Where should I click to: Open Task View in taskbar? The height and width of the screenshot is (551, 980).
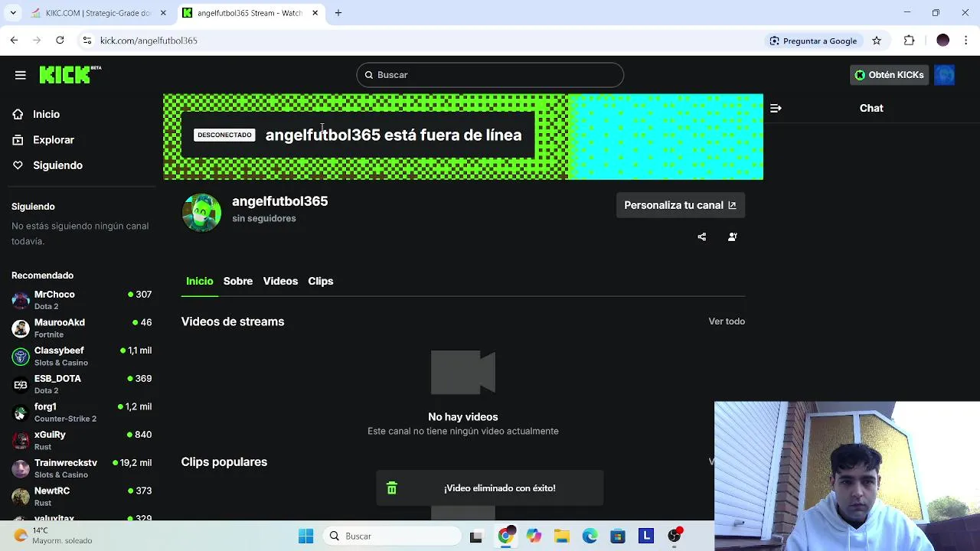476,536
